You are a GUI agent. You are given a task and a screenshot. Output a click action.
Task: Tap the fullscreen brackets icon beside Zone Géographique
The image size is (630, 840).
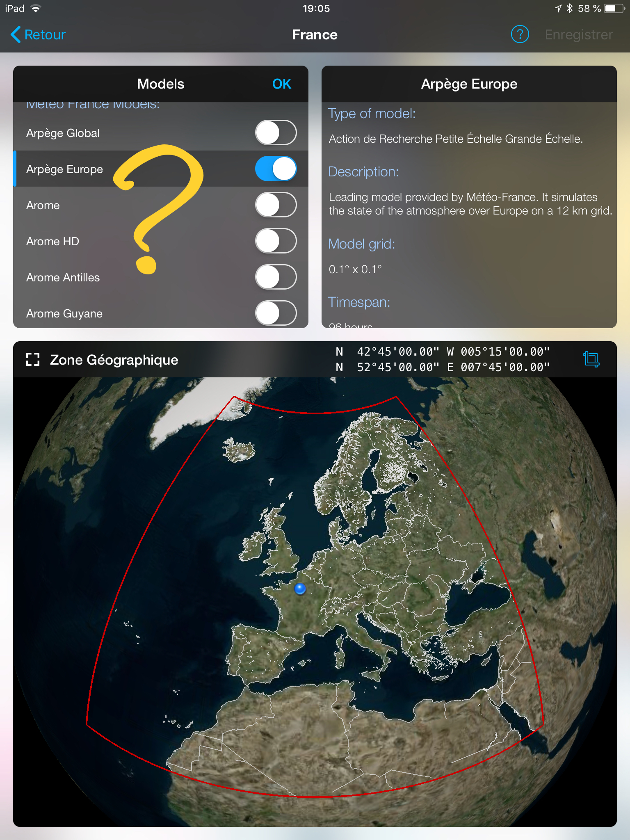[x=33, y=360]
